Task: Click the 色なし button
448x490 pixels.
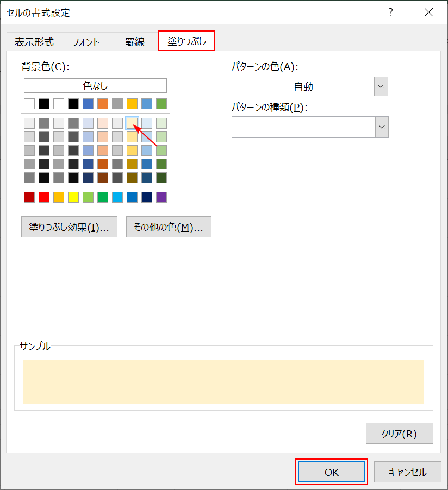Action: coord(95,85)
